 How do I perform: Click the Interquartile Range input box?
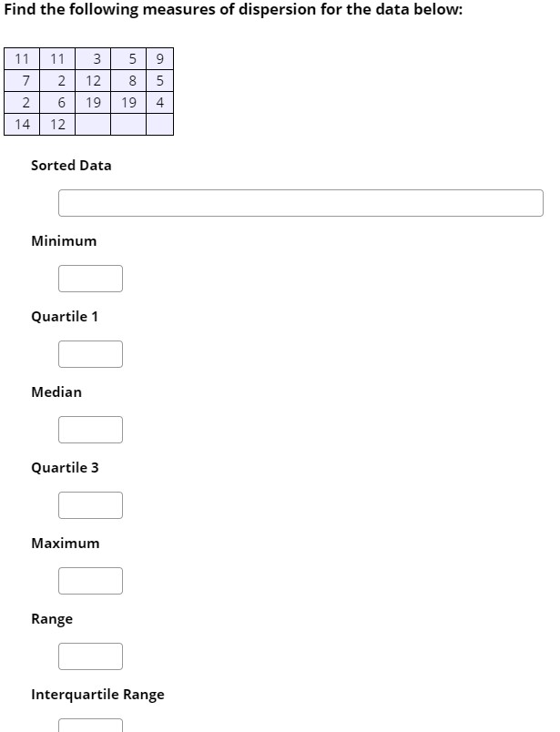tap(90, 726)
